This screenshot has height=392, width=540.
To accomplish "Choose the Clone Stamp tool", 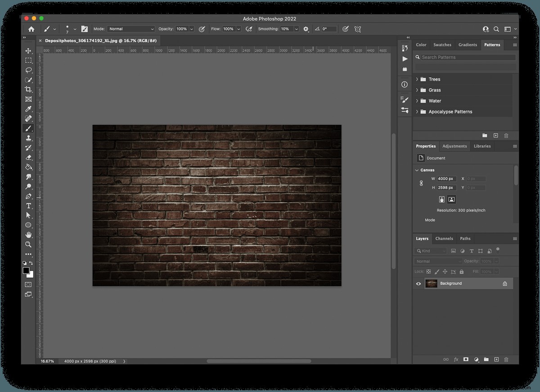I will pos(28,138).
